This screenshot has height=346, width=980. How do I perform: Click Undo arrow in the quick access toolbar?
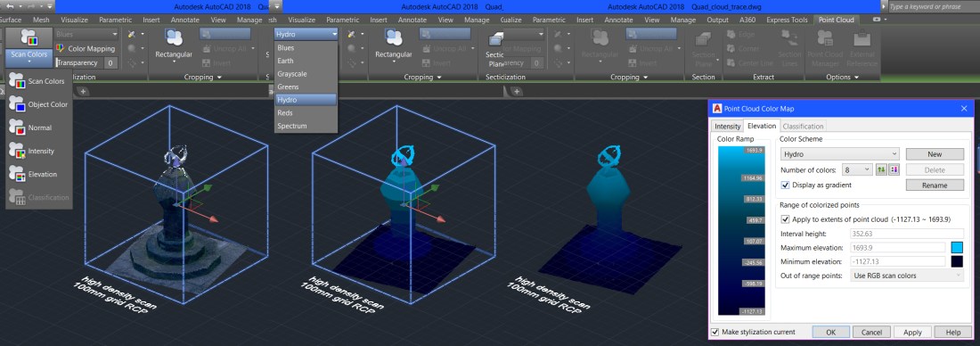10,6
